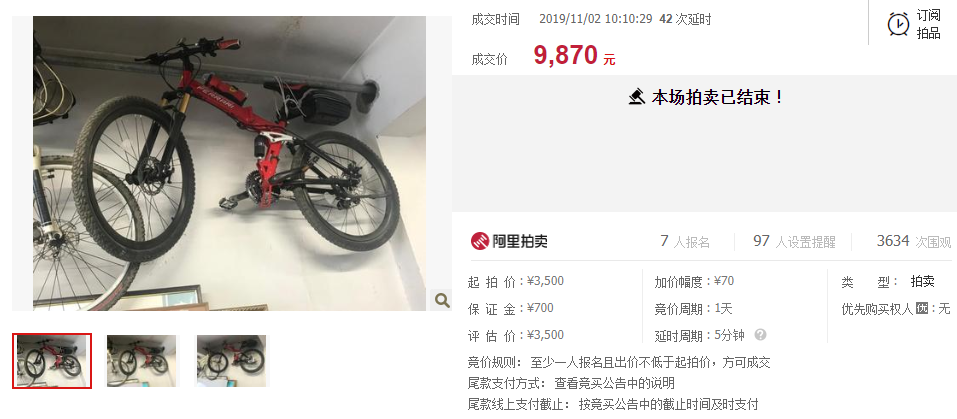Click 查看竞买公告中的说明 payment text
The height and width of the screenshot is (419, 957).
coord(615,384)
